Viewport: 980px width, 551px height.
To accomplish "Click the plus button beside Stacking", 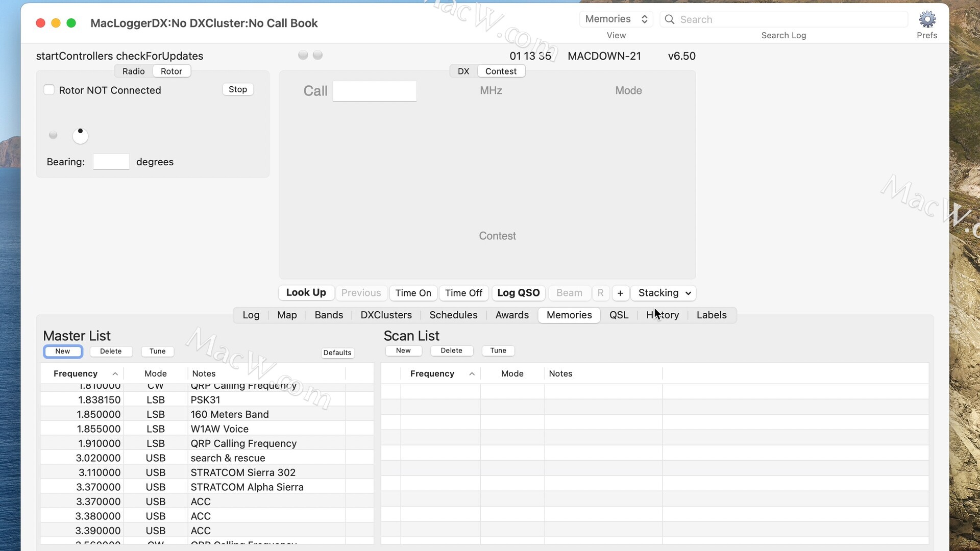I will click(x=620, y=293).
